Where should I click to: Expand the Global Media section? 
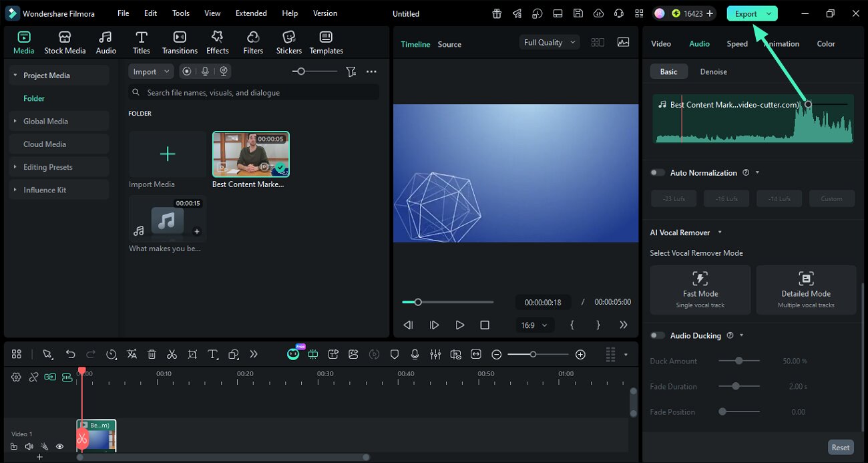click(15, 121)
